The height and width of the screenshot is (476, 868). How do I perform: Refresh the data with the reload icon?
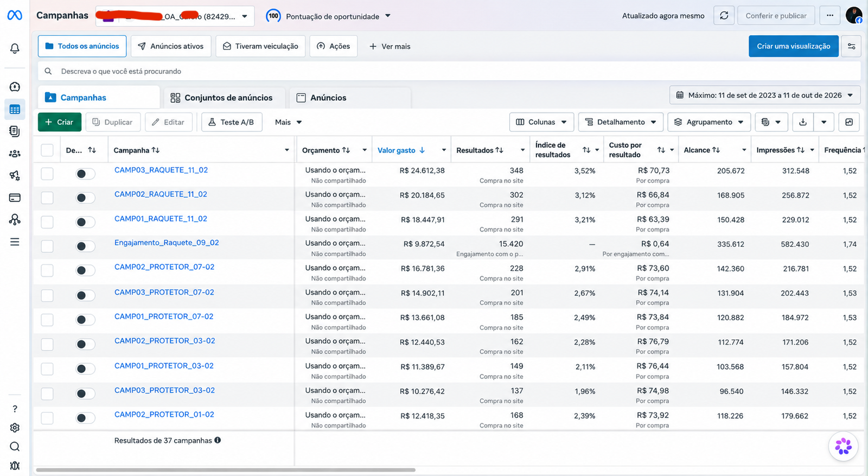pyautogui.click(x=724, y=16)
